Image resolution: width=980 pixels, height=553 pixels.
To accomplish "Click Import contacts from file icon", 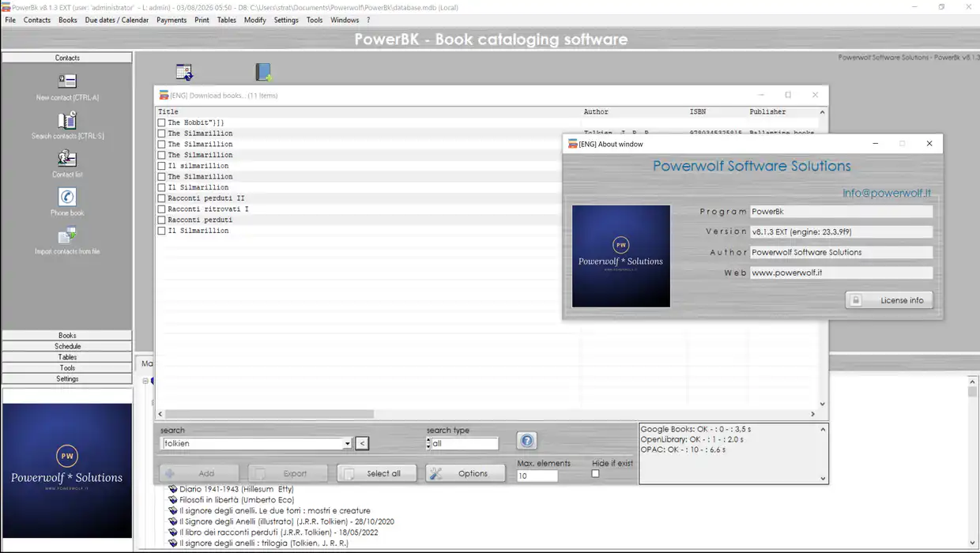I will (x=67, y=235).
